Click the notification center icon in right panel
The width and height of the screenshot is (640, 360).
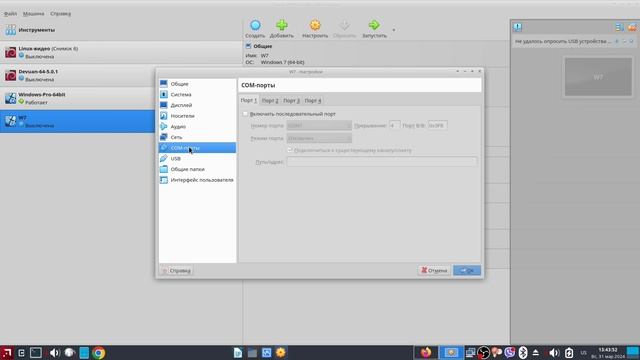[518, 27]
